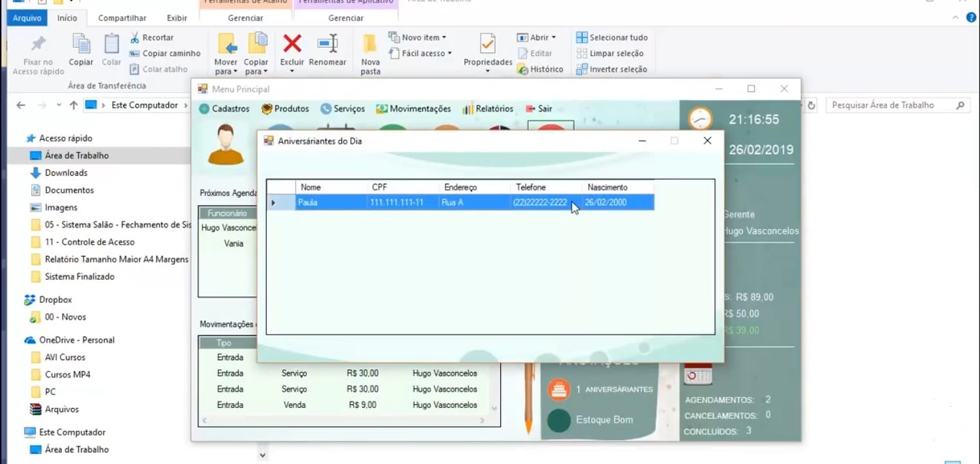Screen dimensions: 980x464
Task: Click the red Excluir X icon
Action: [x=292, y=43]
